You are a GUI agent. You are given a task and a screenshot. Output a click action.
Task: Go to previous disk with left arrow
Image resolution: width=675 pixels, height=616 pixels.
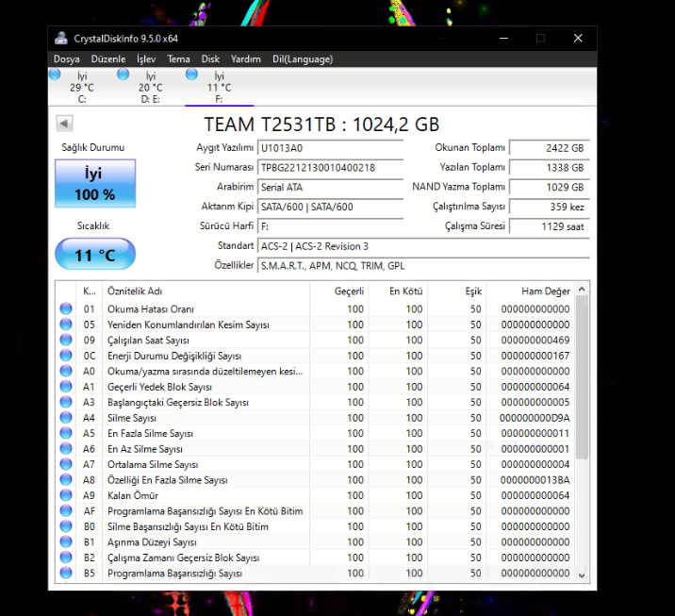click(x=64, y=124)
